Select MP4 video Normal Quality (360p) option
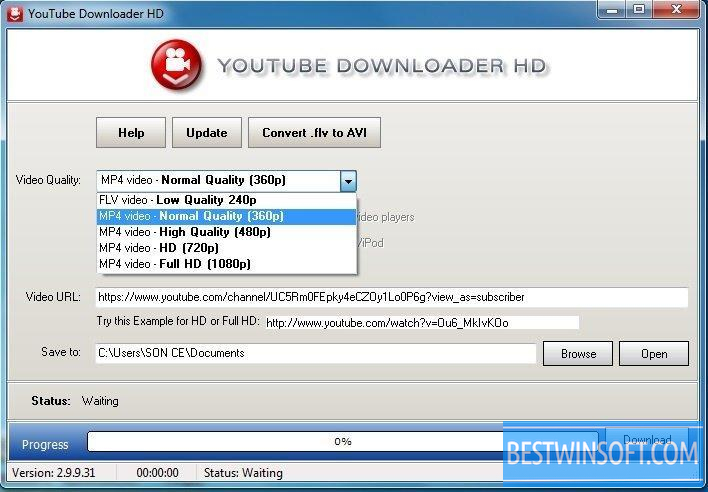 tap(227, 216)
